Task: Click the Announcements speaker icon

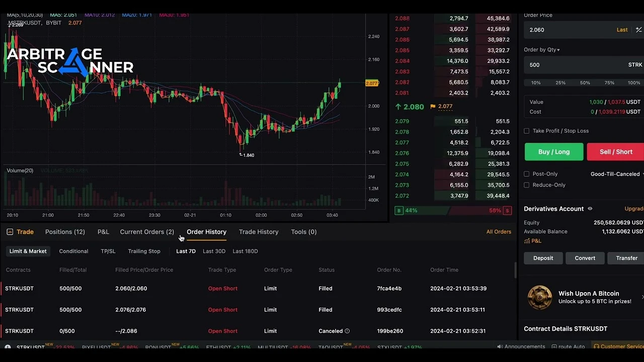Action: point(500,346)
